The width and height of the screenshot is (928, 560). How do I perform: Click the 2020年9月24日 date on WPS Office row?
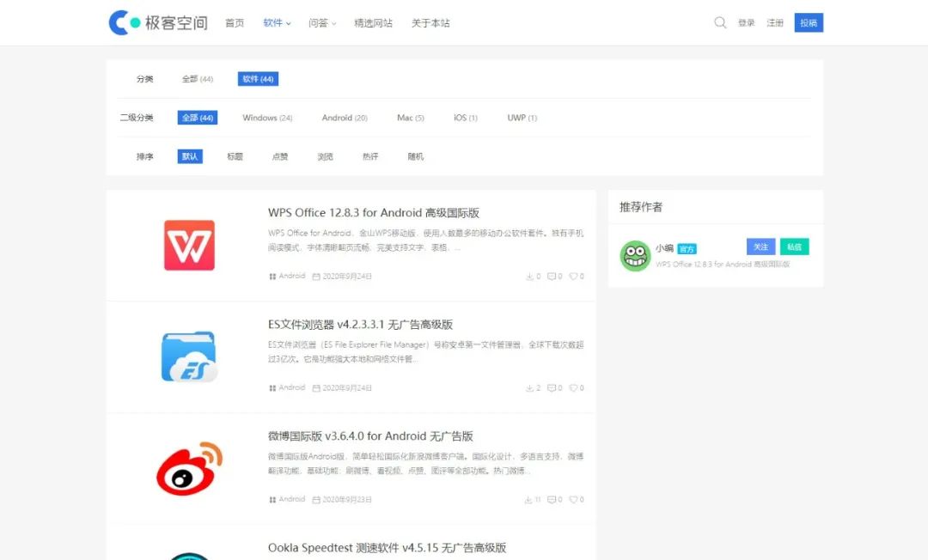[342, 277]
